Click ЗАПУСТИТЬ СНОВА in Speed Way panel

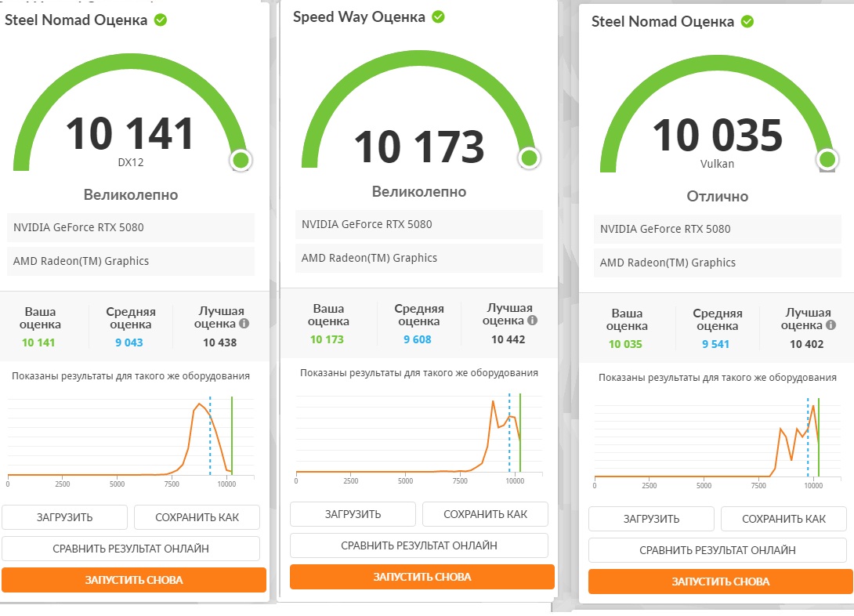point(422,577)
